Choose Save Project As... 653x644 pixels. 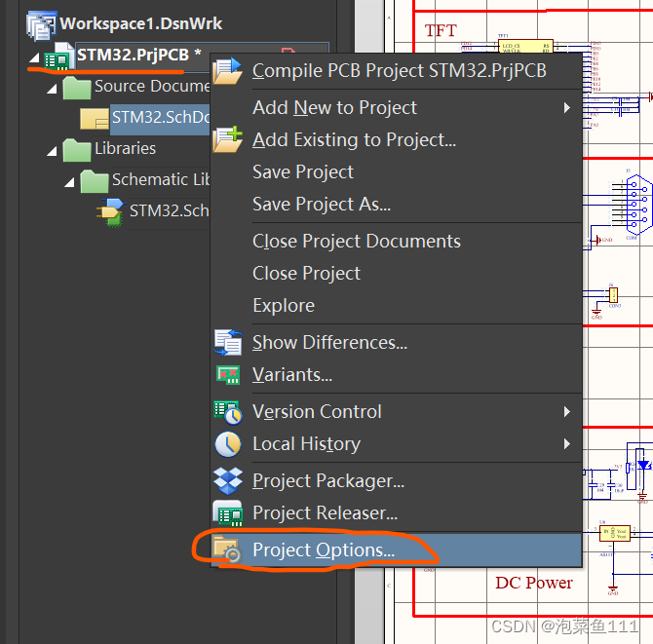point(396,204)
